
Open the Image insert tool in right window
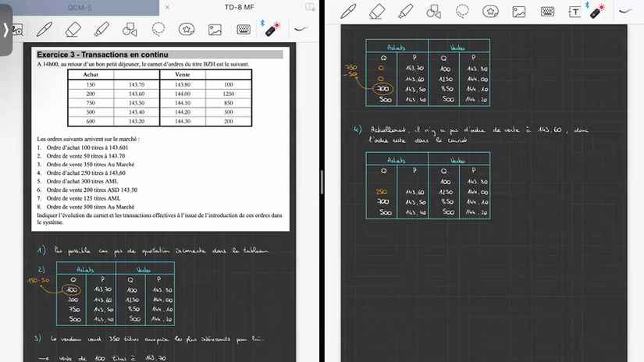point(519,12)
